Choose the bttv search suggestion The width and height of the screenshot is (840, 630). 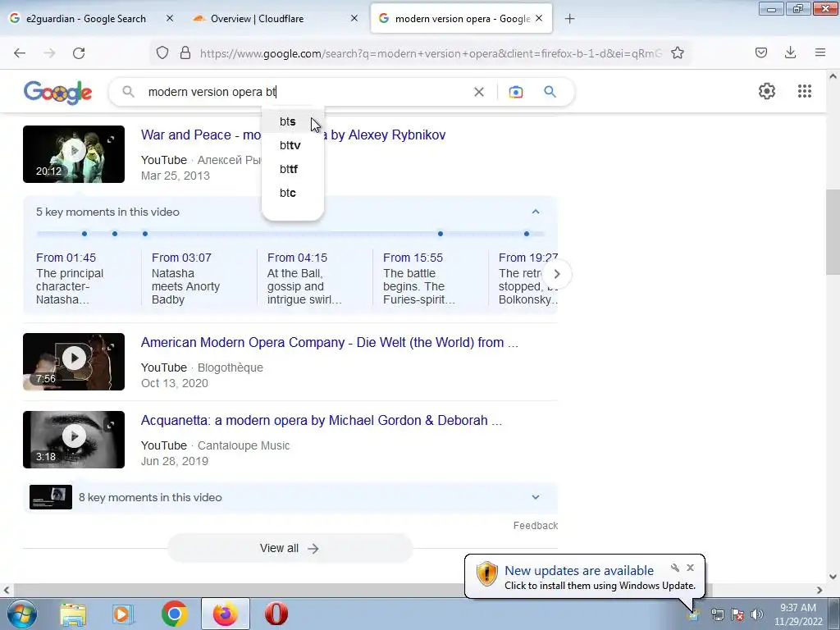click(293, 145)
